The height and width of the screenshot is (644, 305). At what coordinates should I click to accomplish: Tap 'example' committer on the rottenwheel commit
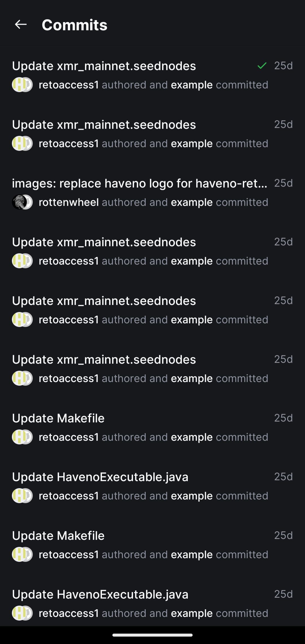coord(192,202)
